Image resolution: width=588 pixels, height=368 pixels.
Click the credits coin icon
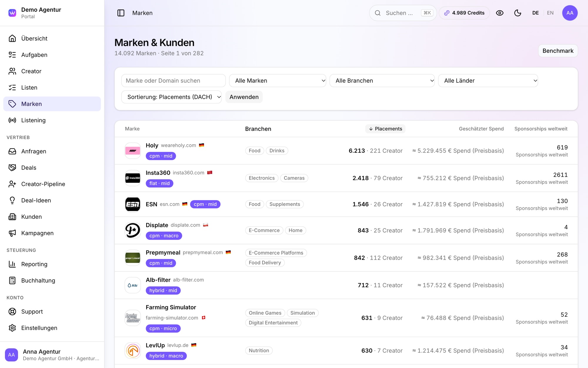click(x=447, y=13)
